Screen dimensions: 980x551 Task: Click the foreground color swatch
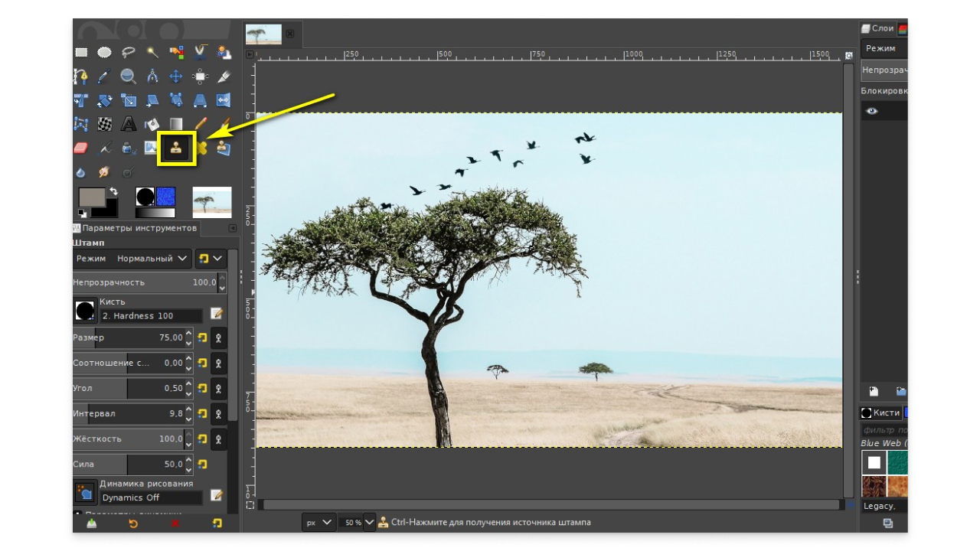92,197
